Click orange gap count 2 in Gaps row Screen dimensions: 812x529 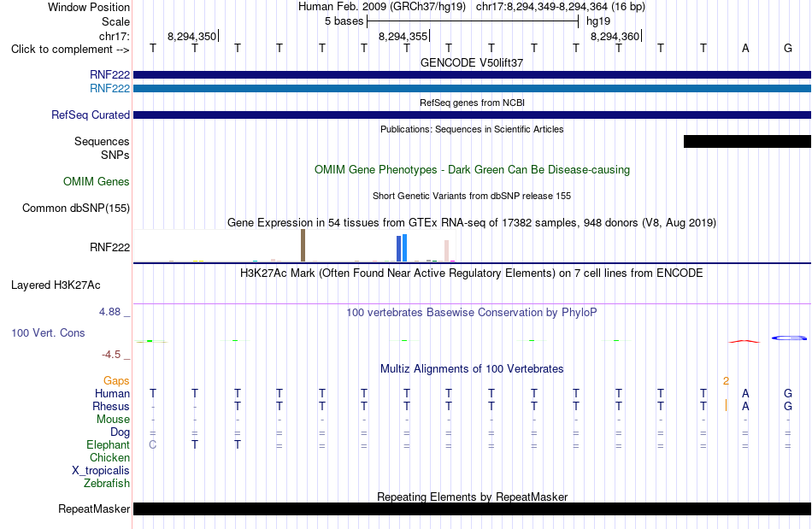pos(726,381)
